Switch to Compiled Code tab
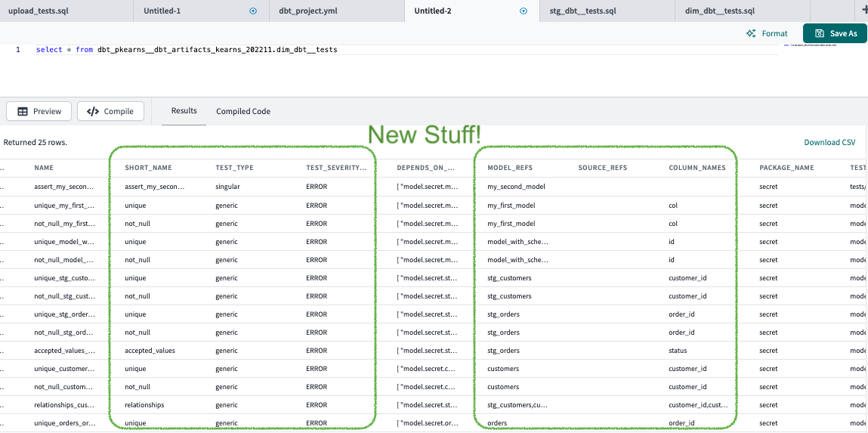Image resolution: width=868 pixels, height=433 pixels. pos(243,111)
